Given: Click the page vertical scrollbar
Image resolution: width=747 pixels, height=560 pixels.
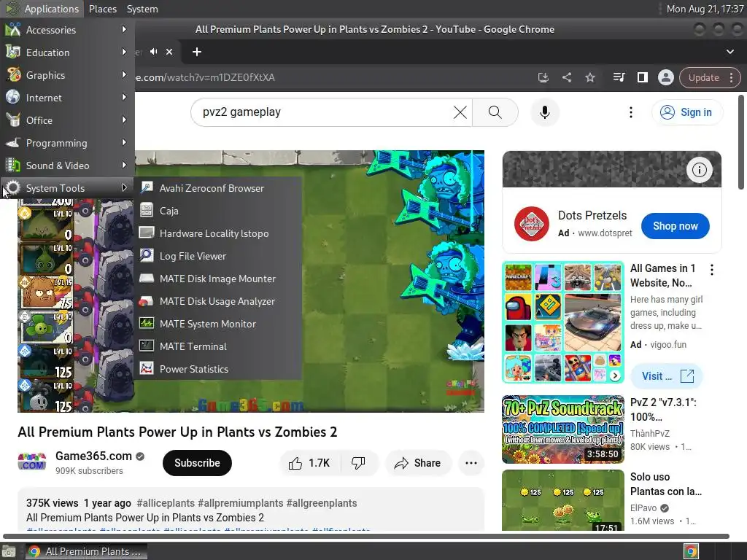Looking at the screenshot, I should click(x=741, y=143).
